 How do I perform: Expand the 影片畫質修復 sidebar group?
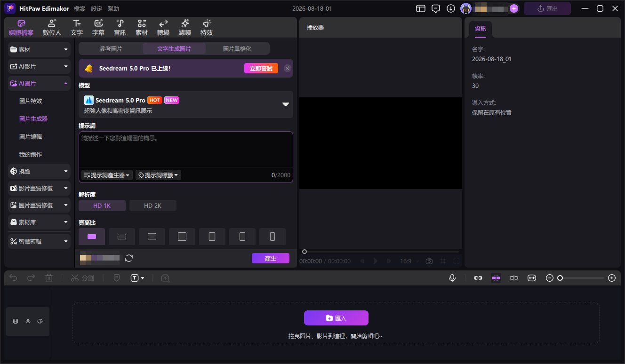pos(40,189)
